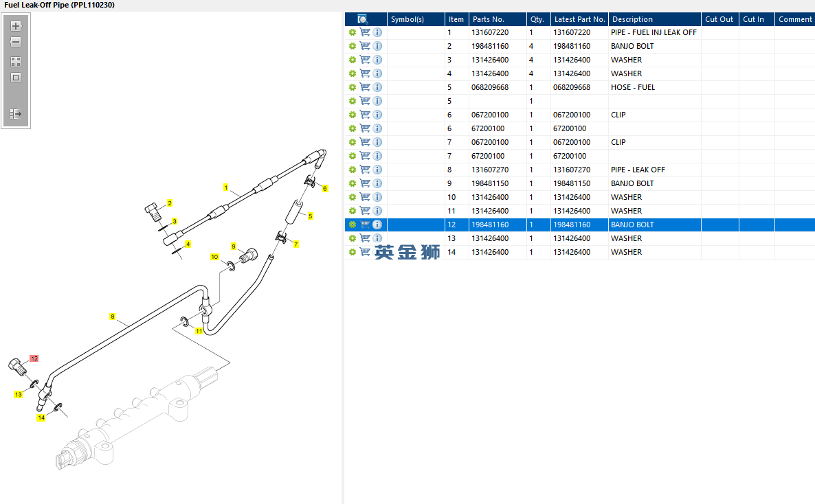Show info for item 6 part 67200100
The width and height of the screenshot is (815, 504).
pyautogui.click(x=377, y=128)
